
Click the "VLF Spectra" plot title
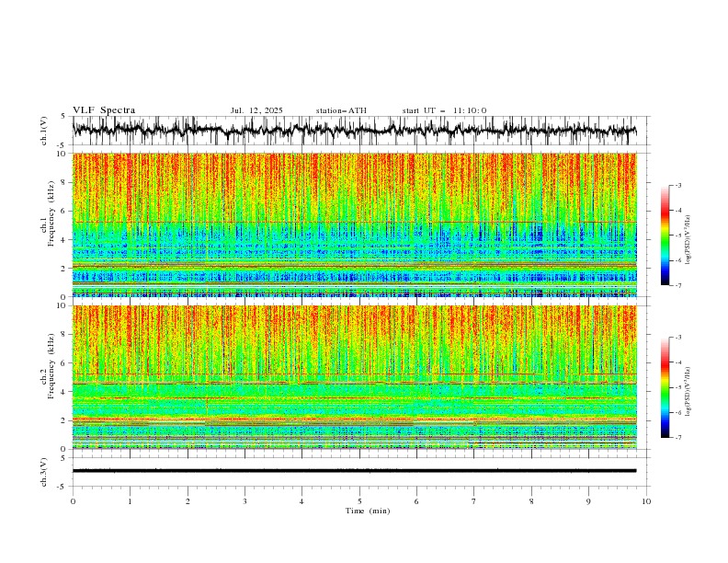[x=104, y=110]
